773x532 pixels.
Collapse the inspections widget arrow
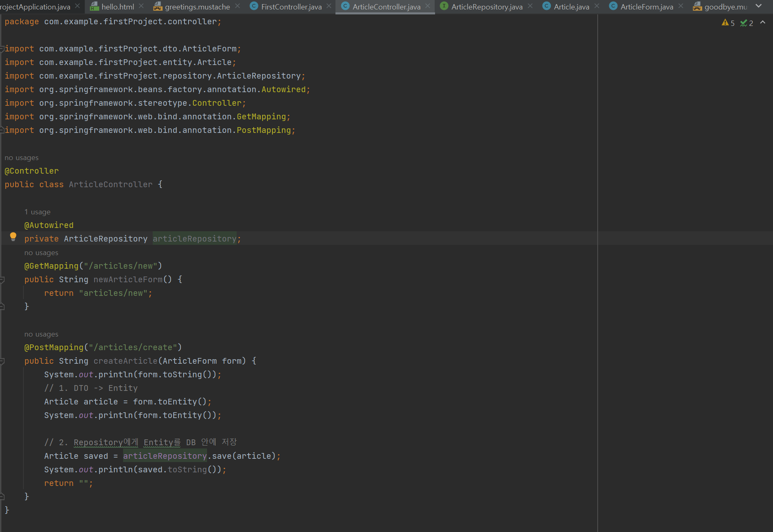763,23
